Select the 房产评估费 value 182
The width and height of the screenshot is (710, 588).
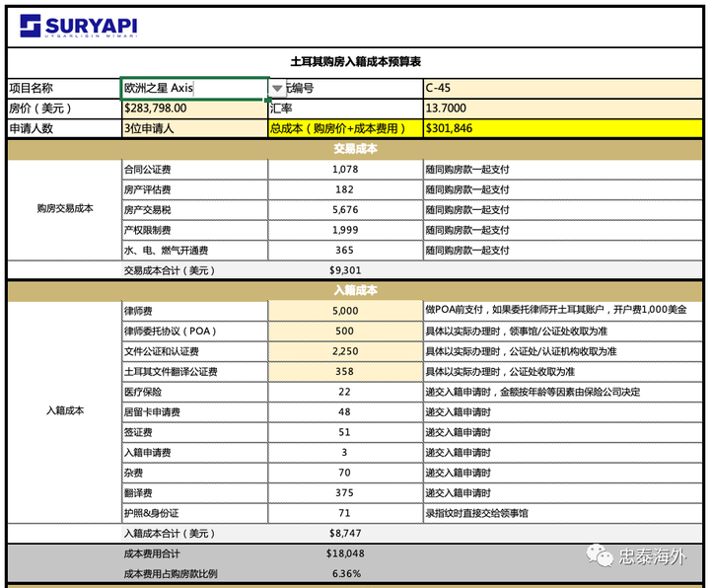tap(345, 189)
